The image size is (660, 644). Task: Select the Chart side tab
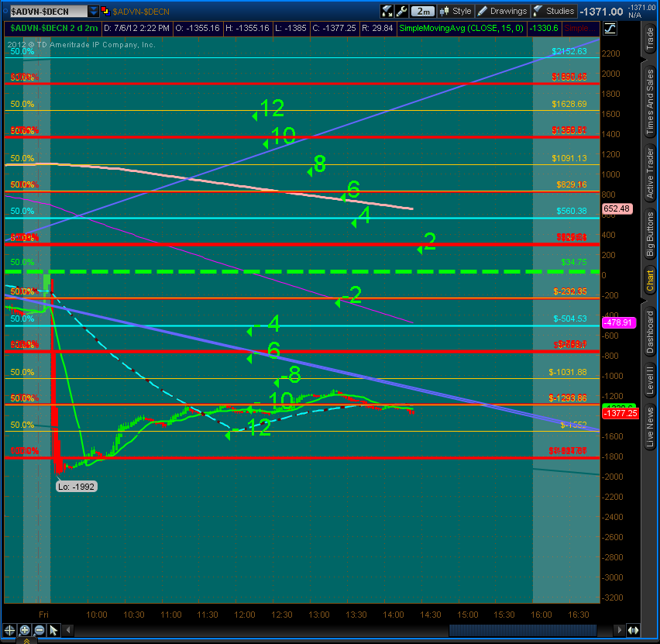(x=651, y=281)
